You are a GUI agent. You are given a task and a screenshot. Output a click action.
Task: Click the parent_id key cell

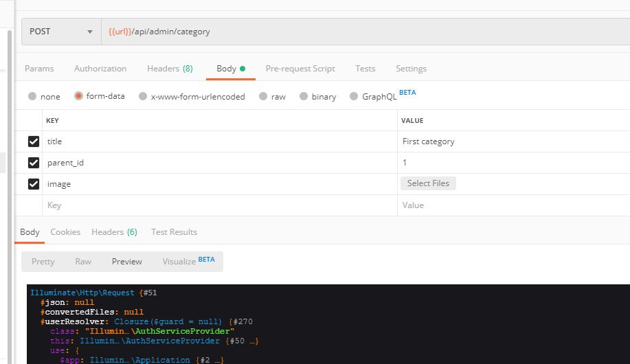220,163
